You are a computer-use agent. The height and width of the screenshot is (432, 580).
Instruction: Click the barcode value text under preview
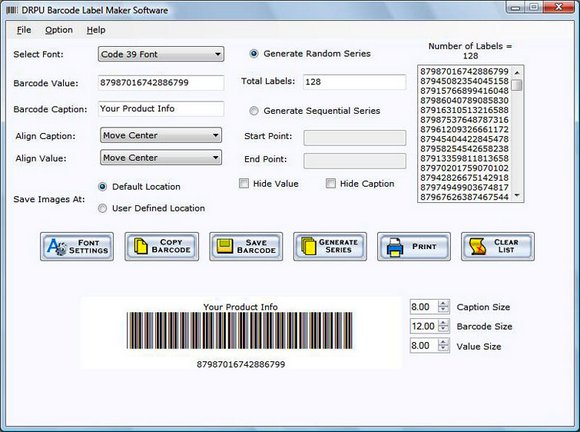point(241,364)
